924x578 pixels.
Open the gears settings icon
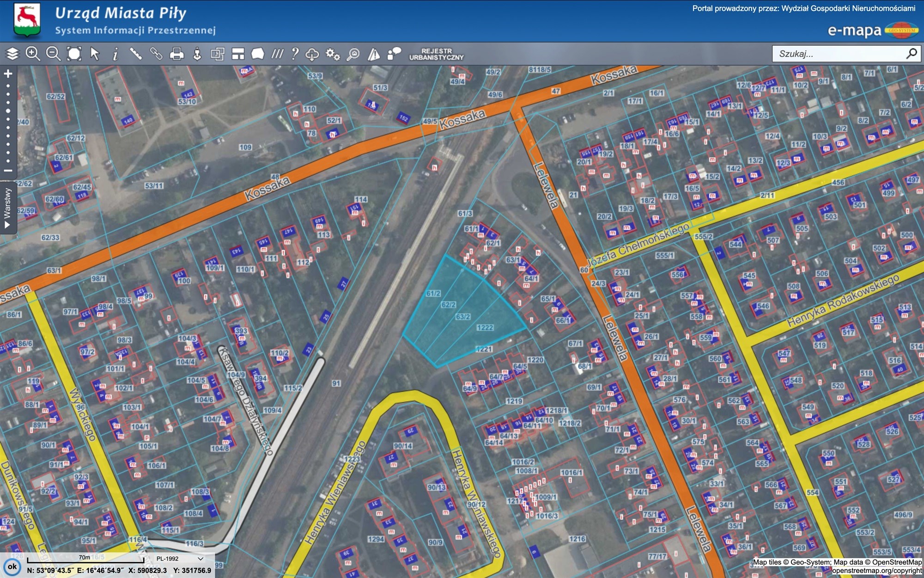(333, 55)
